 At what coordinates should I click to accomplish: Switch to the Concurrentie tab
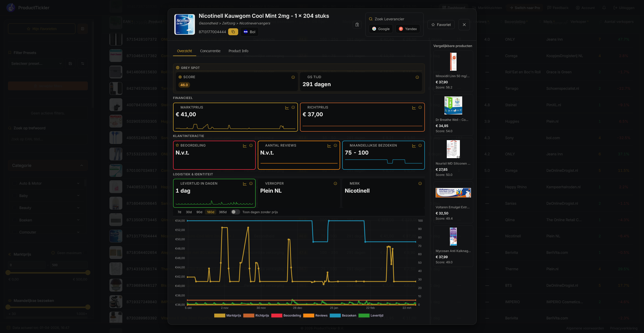[210, 51]
